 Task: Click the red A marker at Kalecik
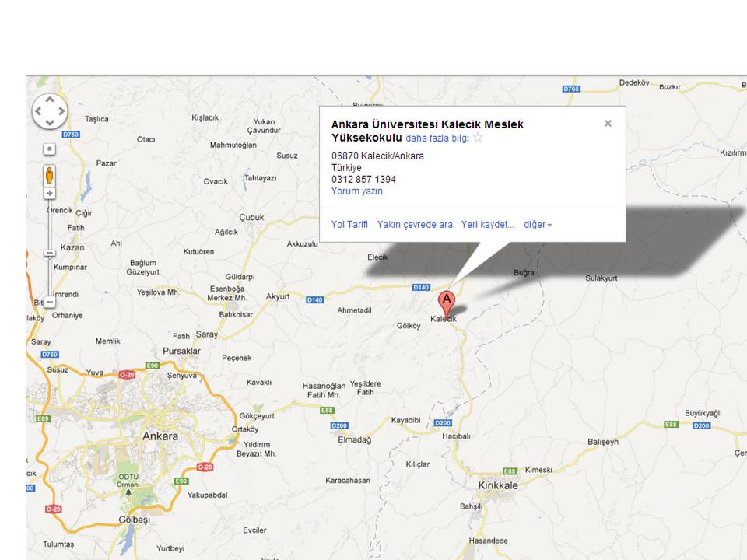pos(447,304)
